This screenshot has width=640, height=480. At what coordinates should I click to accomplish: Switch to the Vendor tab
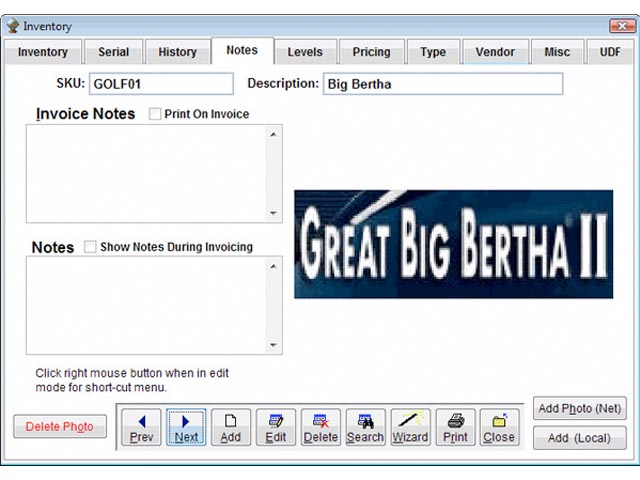coord(496,52)
